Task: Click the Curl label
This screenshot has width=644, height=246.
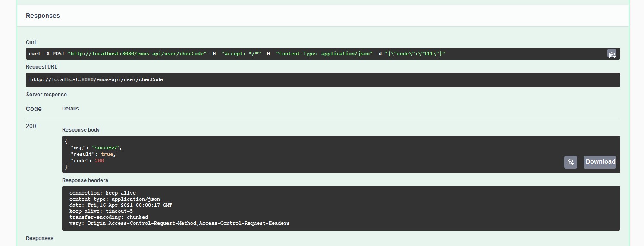Action: (x=31, y=42)
